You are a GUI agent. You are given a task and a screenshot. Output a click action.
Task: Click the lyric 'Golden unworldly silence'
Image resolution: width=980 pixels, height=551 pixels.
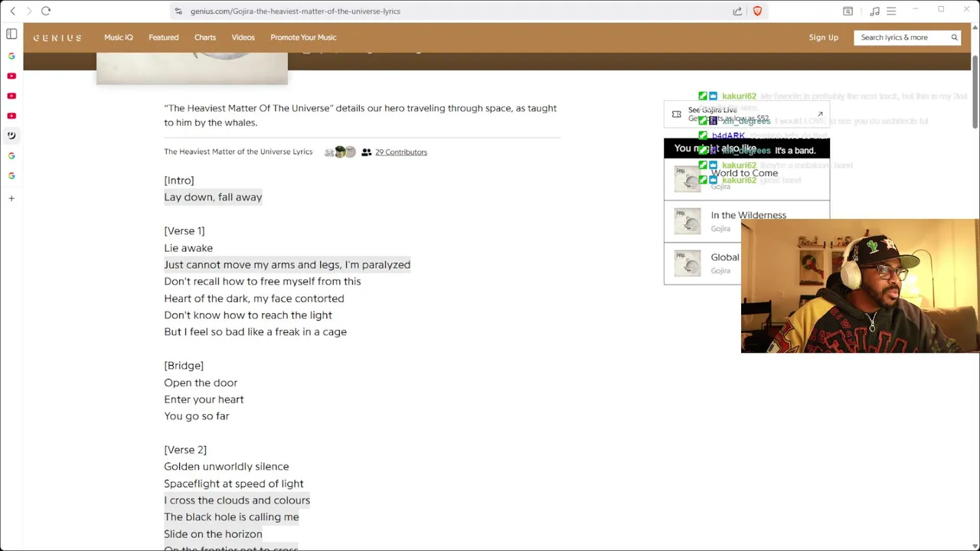click(227, 467)
